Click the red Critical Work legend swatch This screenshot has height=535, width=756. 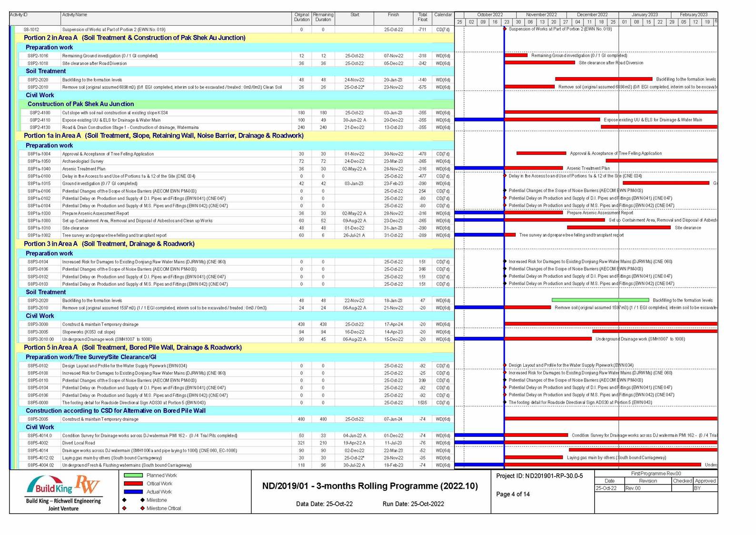click(133, 484)
